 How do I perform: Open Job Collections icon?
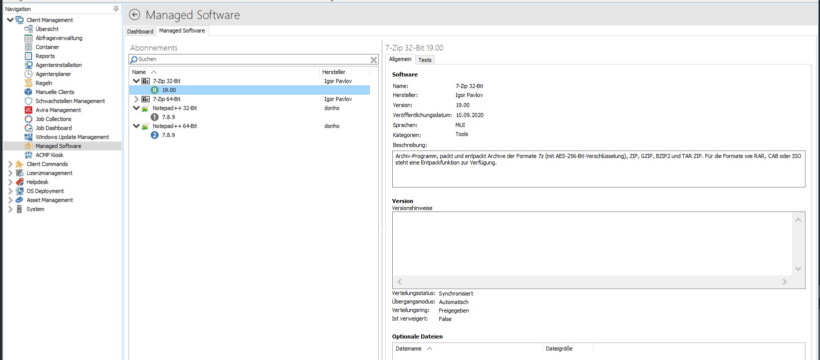tap(29, 119)
